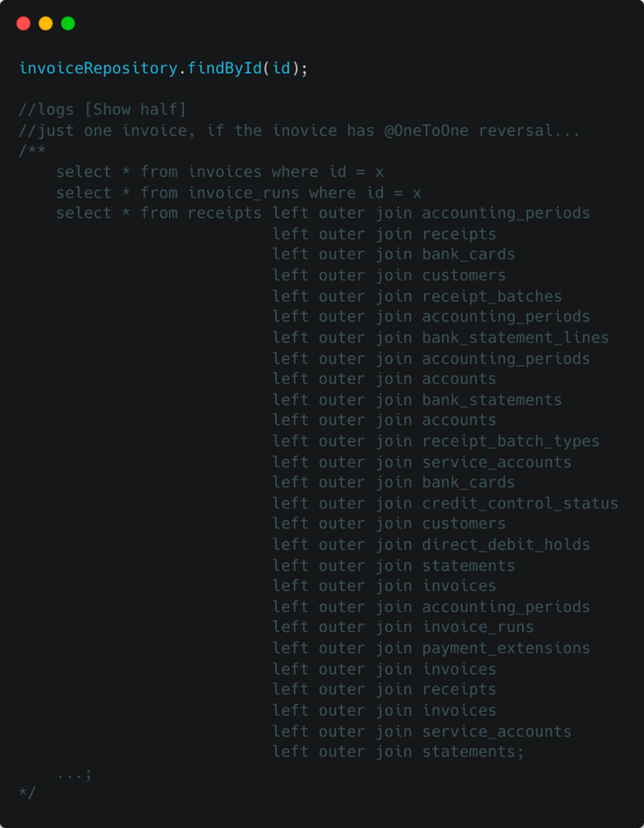Click the payment_extensions table name

[x=506, y=648]
